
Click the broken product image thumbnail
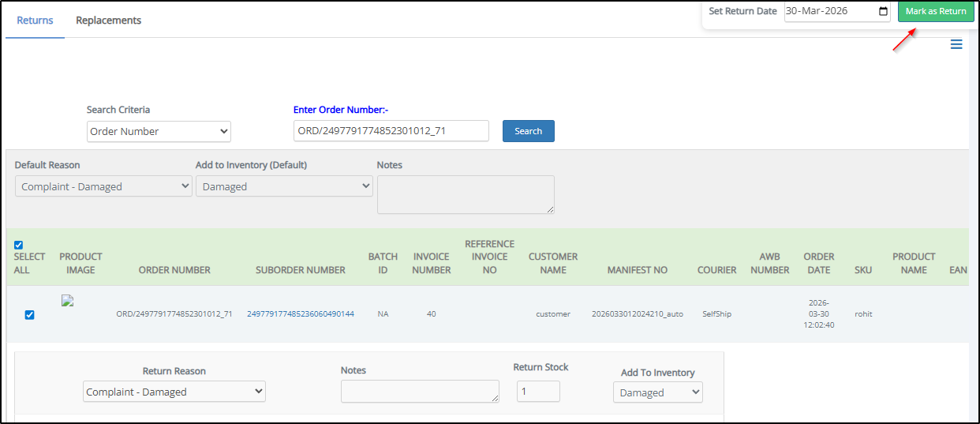point(67,301)
